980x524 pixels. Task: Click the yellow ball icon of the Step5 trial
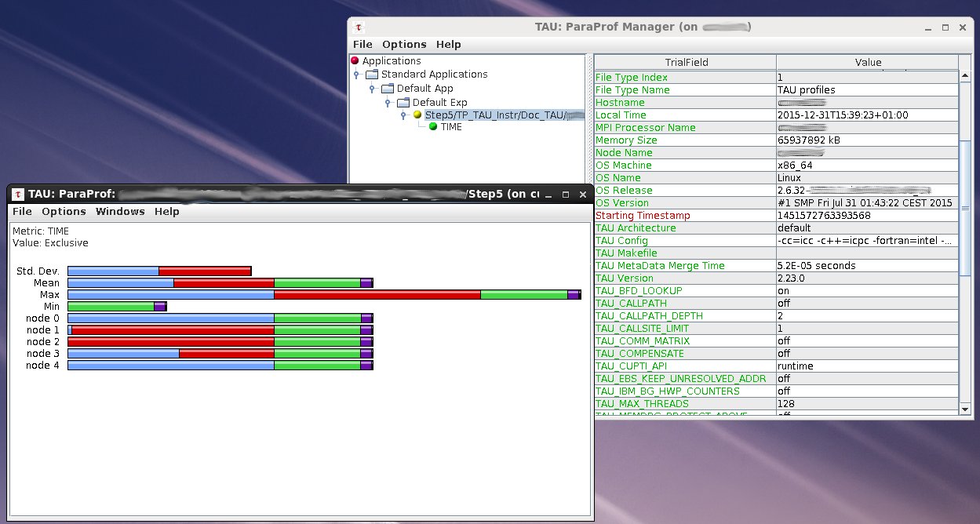click(417, 115)
